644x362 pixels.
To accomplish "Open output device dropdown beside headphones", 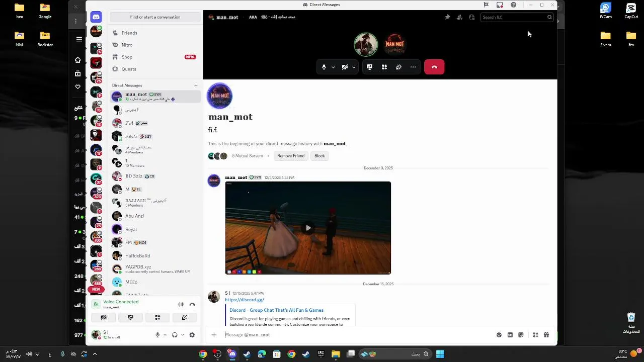I will (182, 335).
